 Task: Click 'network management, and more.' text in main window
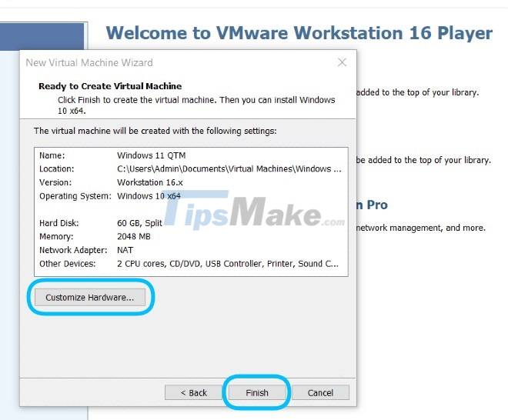(421, 228)
